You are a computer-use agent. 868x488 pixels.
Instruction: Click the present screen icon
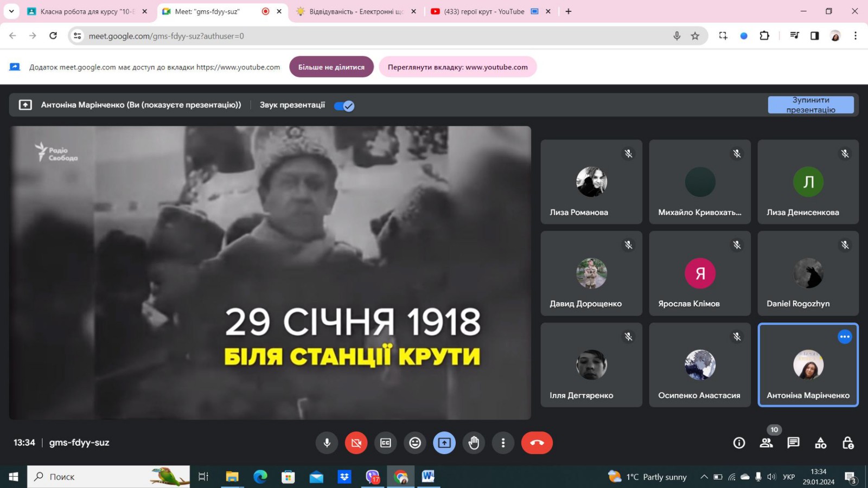click(x=444, y=443)
